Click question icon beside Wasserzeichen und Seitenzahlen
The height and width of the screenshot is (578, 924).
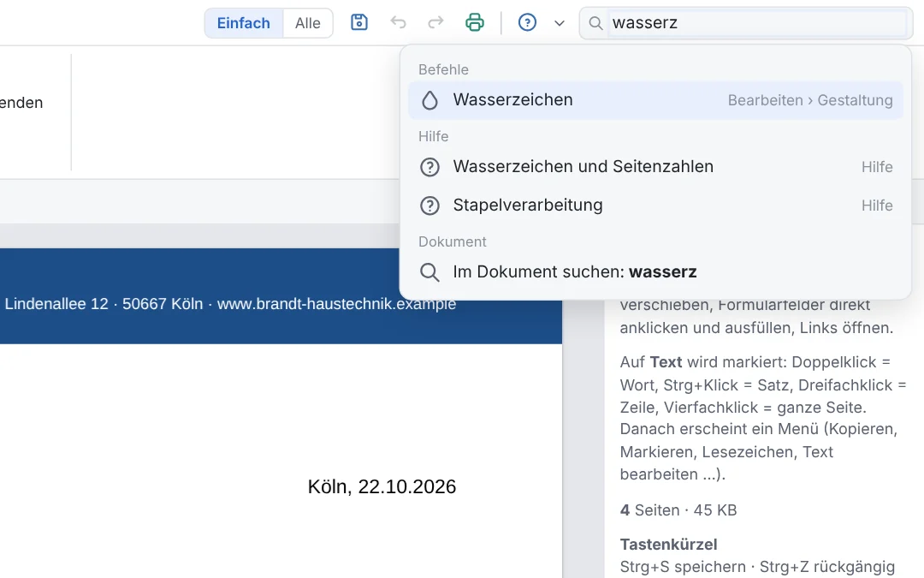tap(429, 168)
